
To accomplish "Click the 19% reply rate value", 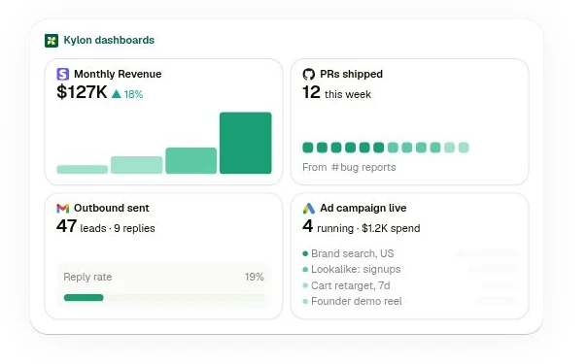I will (255, 277).
